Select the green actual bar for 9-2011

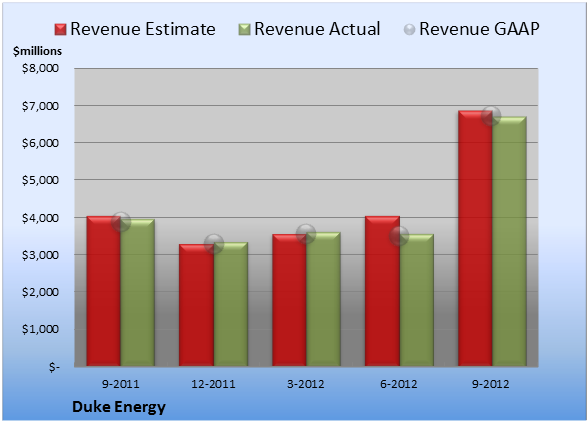point(138,293)
